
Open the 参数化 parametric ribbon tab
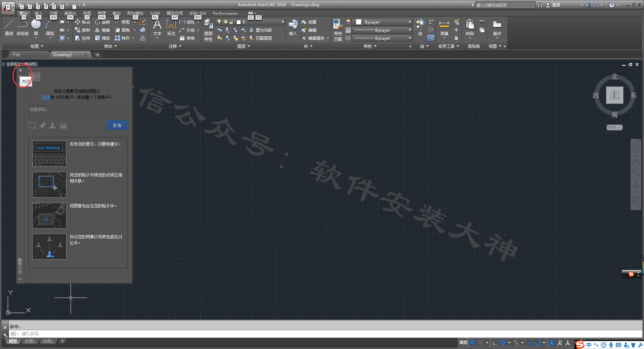pyautogui.click(x=70, y=13)
